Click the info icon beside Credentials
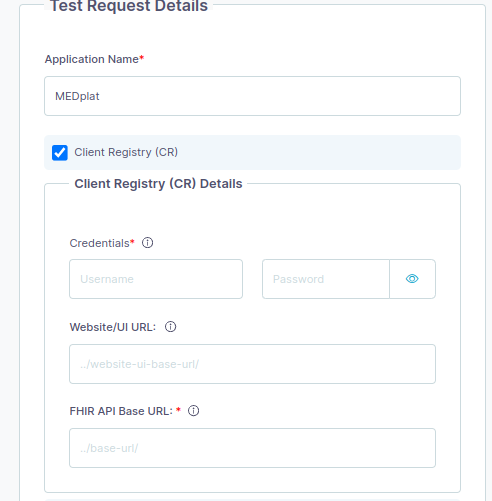 (x=147, y=243)
